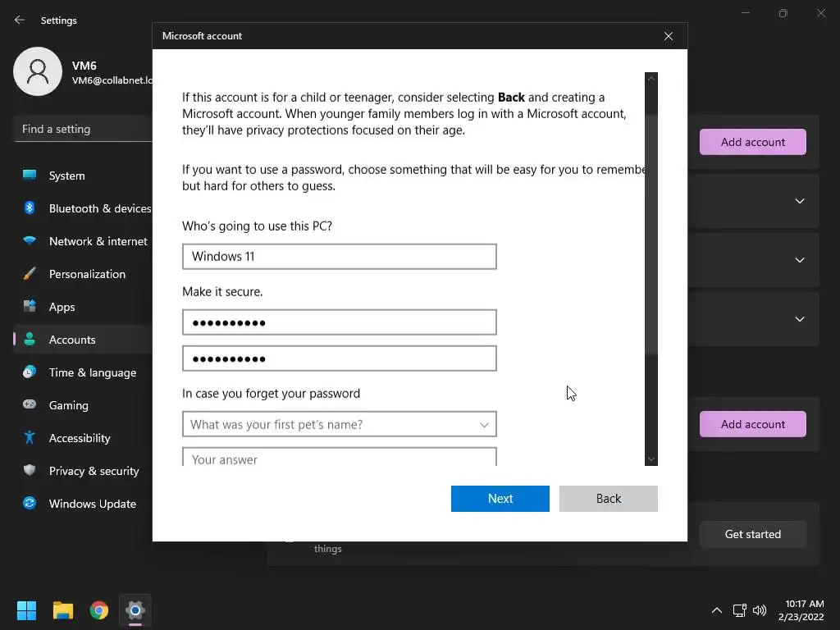
Task: Click the Accounts person icon in sidebar
Action: tap(30, 339)
